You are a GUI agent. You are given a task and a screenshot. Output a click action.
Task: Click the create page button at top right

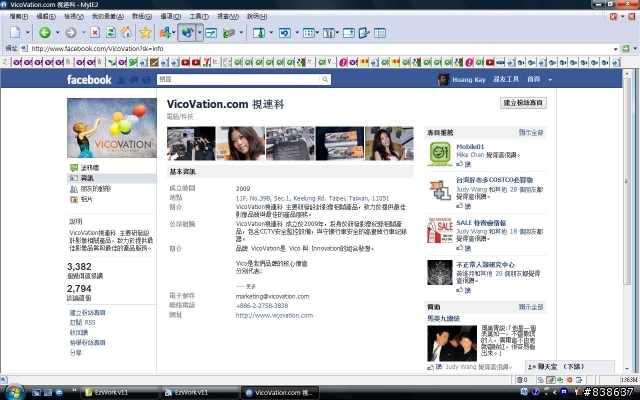(523, 103)
